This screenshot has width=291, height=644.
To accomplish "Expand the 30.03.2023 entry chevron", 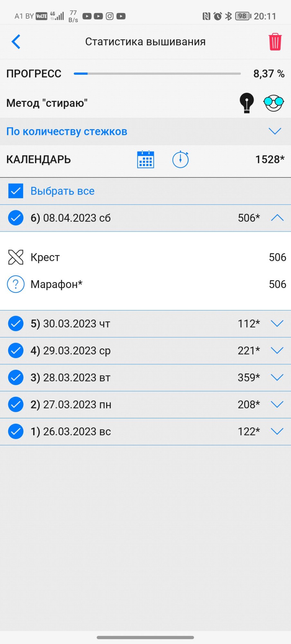I will pyautogui.click(x=277, y=324).
